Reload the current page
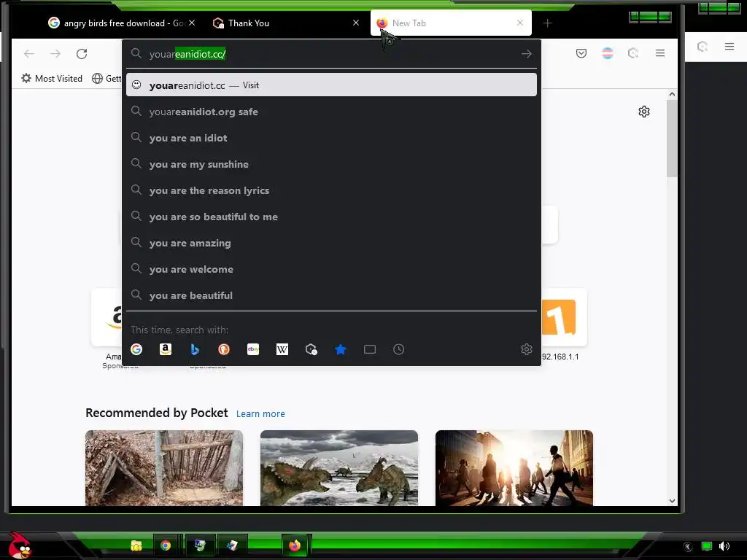The image size is (747, 560). tap(82, 54)
